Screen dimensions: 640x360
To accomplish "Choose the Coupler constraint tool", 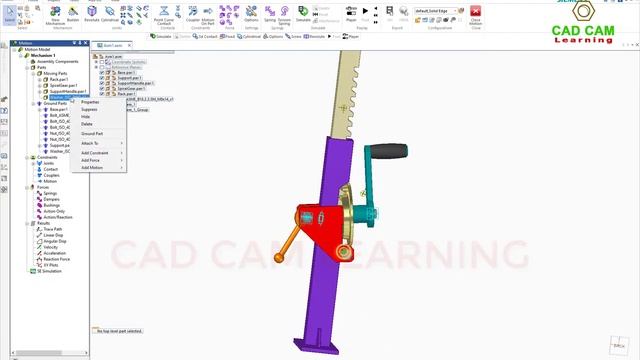I will (192, 14).
